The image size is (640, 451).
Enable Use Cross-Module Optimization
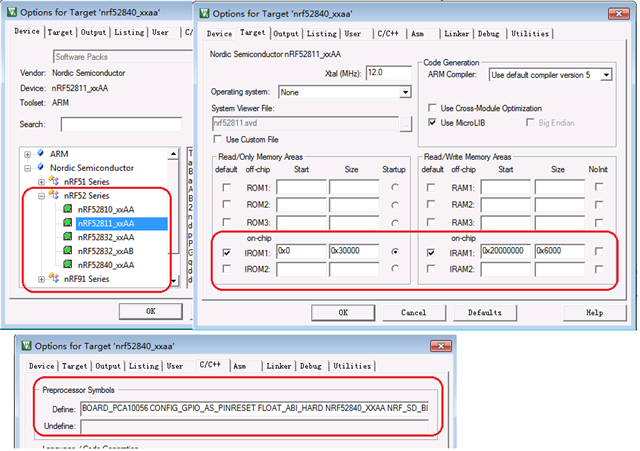click(x=432, y=108)
